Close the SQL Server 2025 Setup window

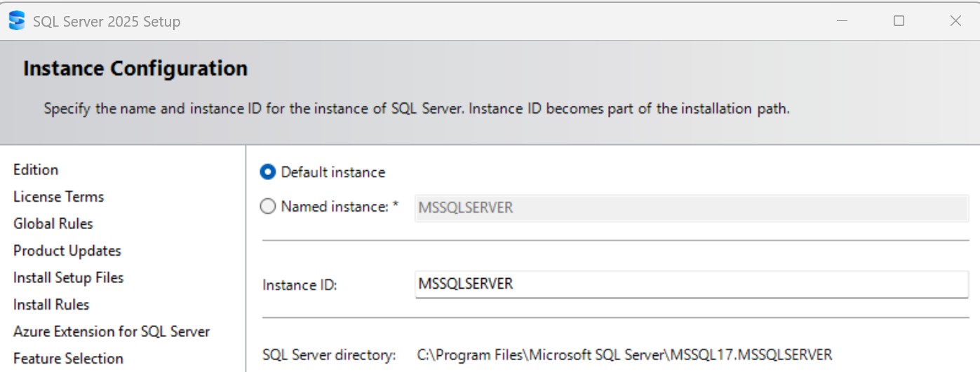[x=955, y=21]
